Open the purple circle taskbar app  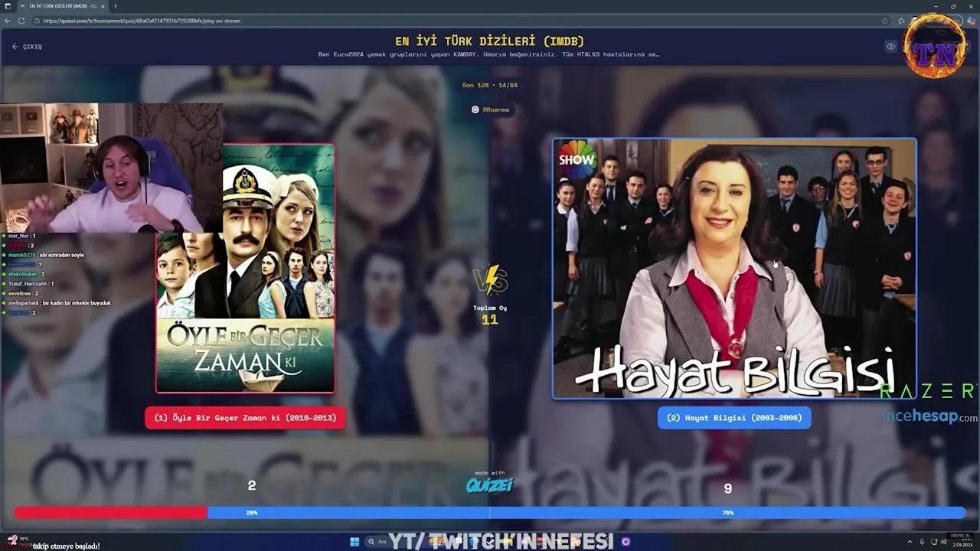click(x=626, y=542)
